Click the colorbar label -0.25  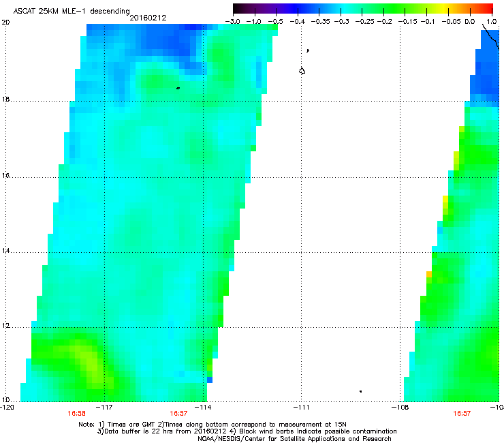pyautogui.click(x=365, y=22)
